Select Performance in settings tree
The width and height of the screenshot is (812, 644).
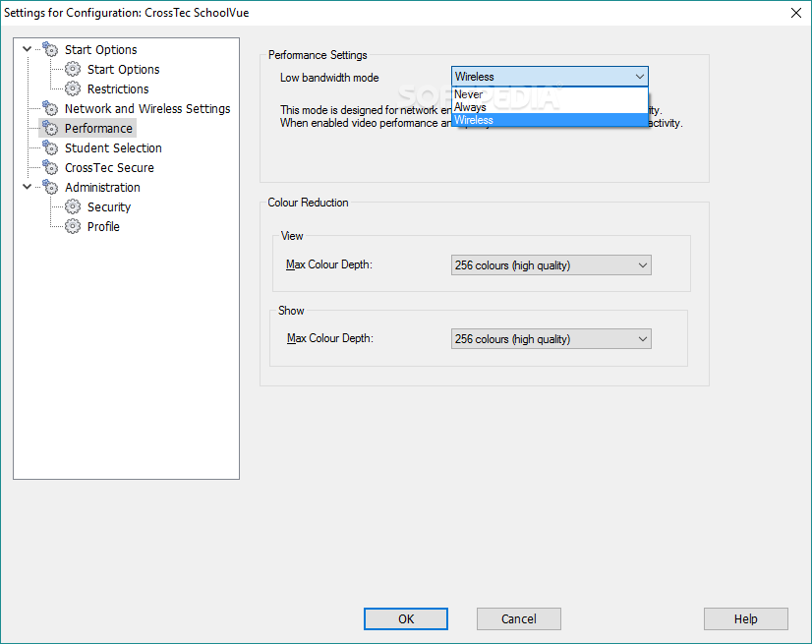pyautogui.click(x=98, y=129)
